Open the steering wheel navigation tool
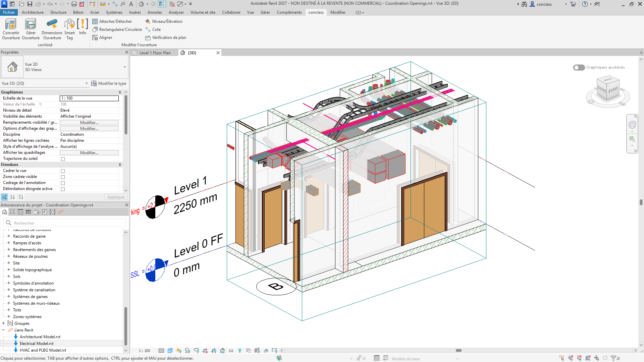The width and height of the screenshot is (644, 362). point(632,125)
